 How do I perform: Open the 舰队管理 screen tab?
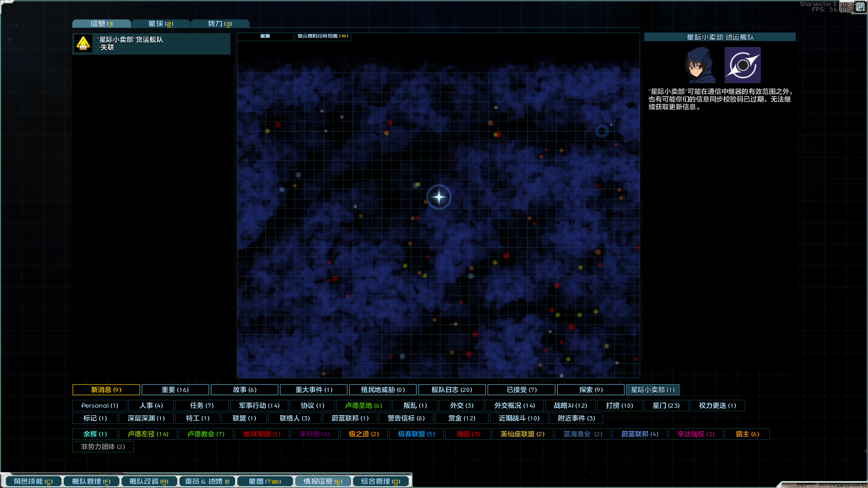tap(91, 481)
